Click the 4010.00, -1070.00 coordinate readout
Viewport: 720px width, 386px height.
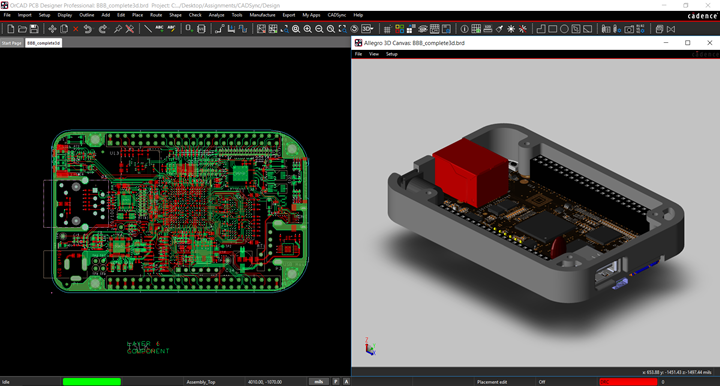265,382
